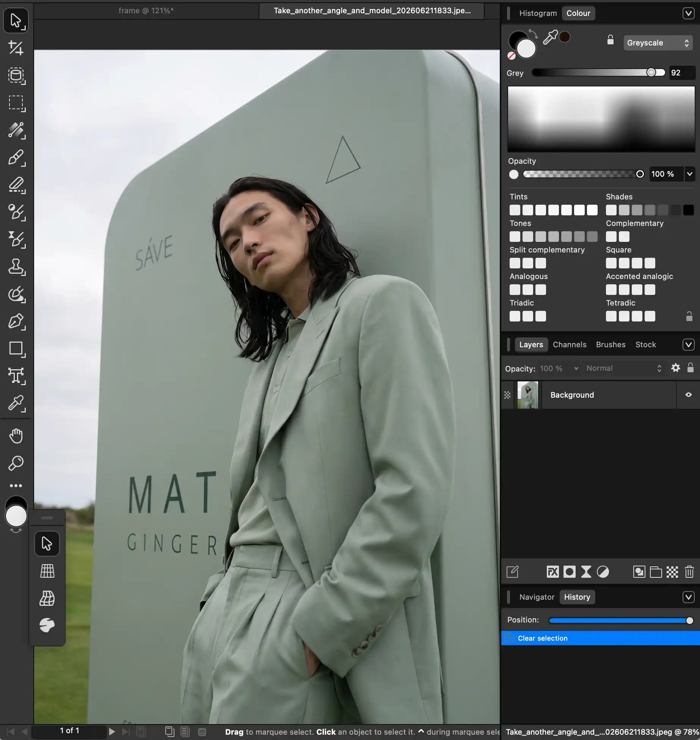Viewport: 700px width, 740px height.
Task: Collapse the Layers panel
Action: 689,345
